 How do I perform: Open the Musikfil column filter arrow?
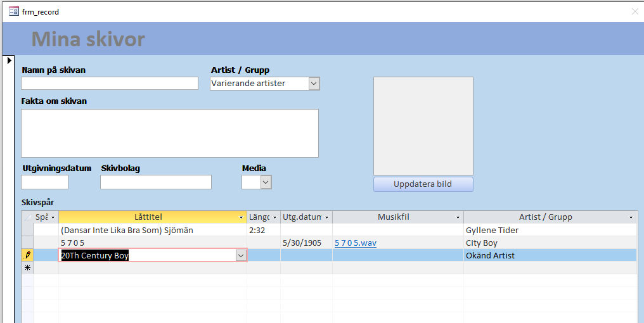[458, 217]
